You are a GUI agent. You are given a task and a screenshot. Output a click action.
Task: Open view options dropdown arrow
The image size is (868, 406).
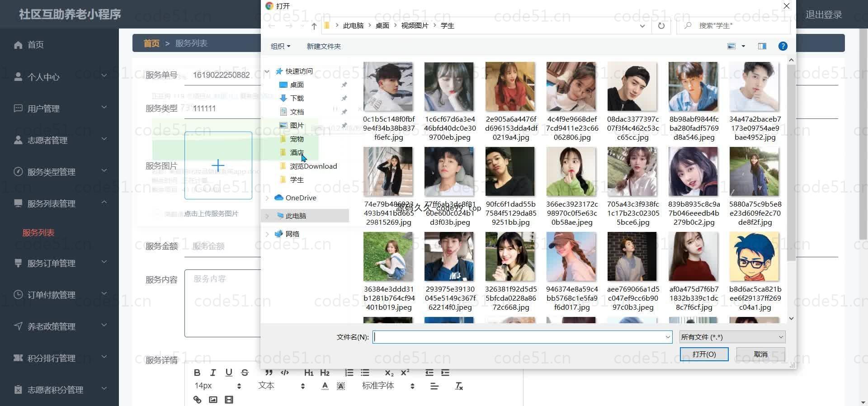743,46
